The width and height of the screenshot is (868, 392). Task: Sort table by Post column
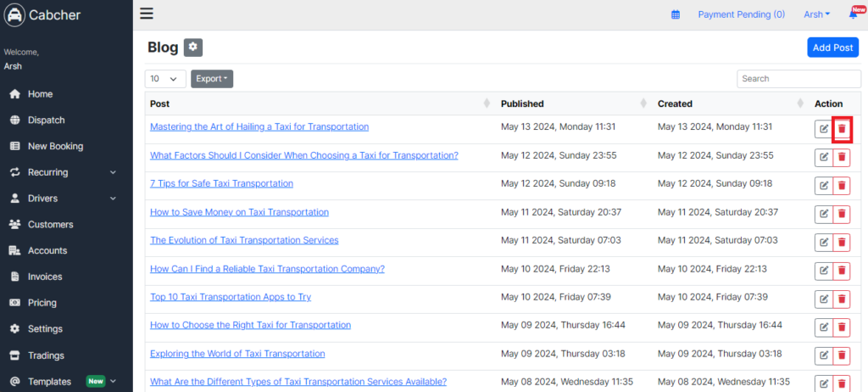coord(320,104)
